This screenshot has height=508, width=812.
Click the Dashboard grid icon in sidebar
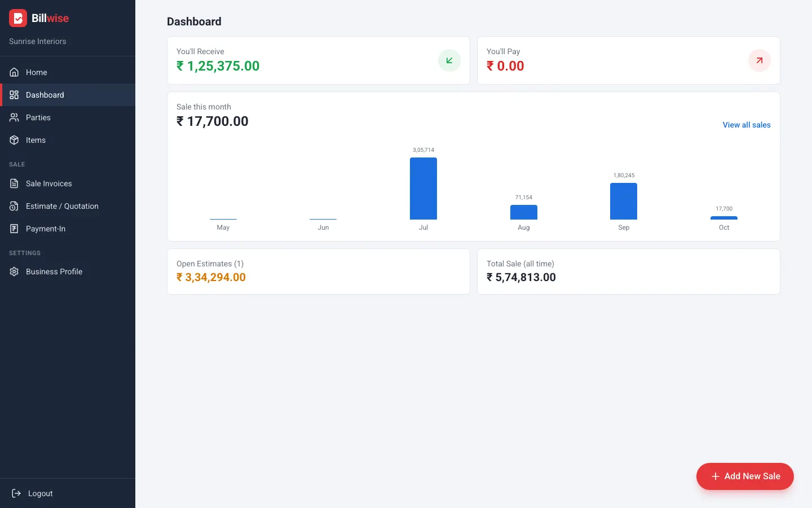[14, 95]
